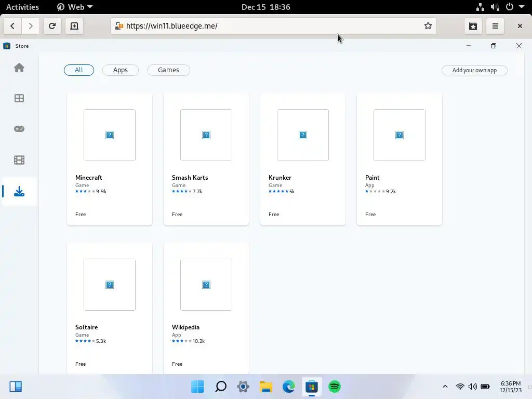
Task: Click the Store icon in the taskbar
Action: tap(312, 387)
